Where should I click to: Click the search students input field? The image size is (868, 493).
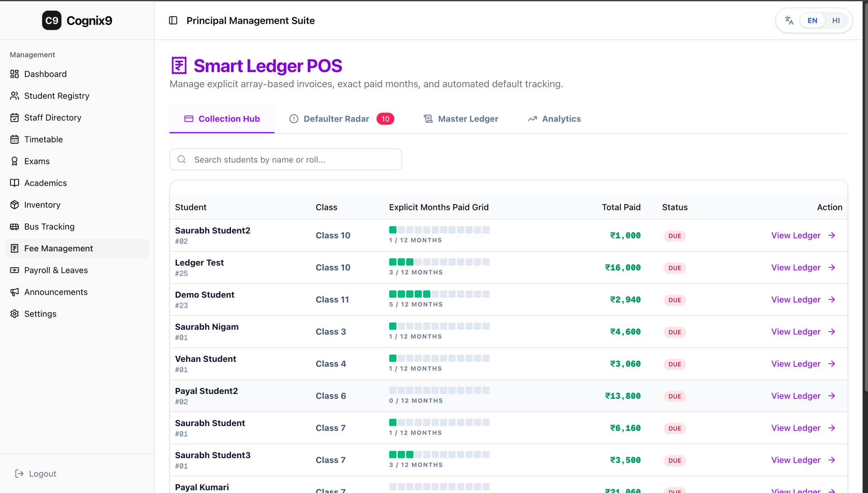point(285,159)
